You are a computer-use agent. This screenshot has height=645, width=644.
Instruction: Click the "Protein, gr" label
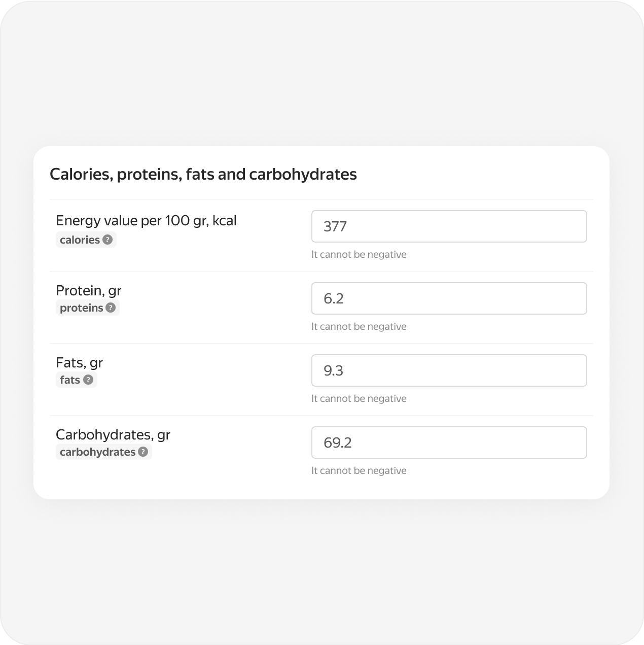tap(89, 291)
